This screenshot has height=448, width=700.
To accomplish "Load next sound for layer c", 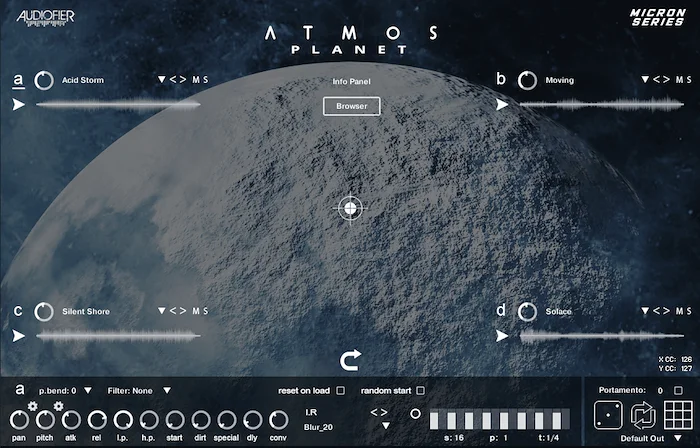I will point(183,311).
